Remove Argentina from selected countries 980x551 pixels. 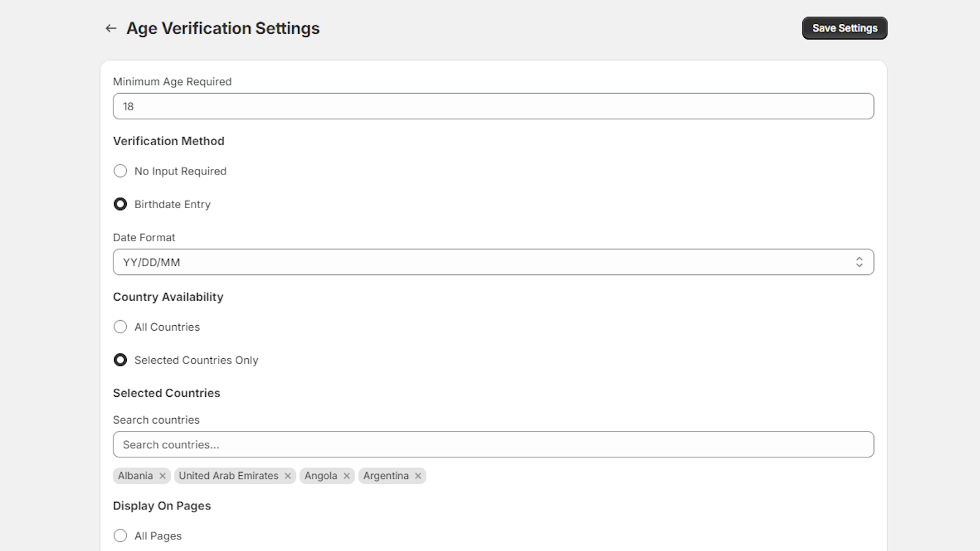[418, 476]
